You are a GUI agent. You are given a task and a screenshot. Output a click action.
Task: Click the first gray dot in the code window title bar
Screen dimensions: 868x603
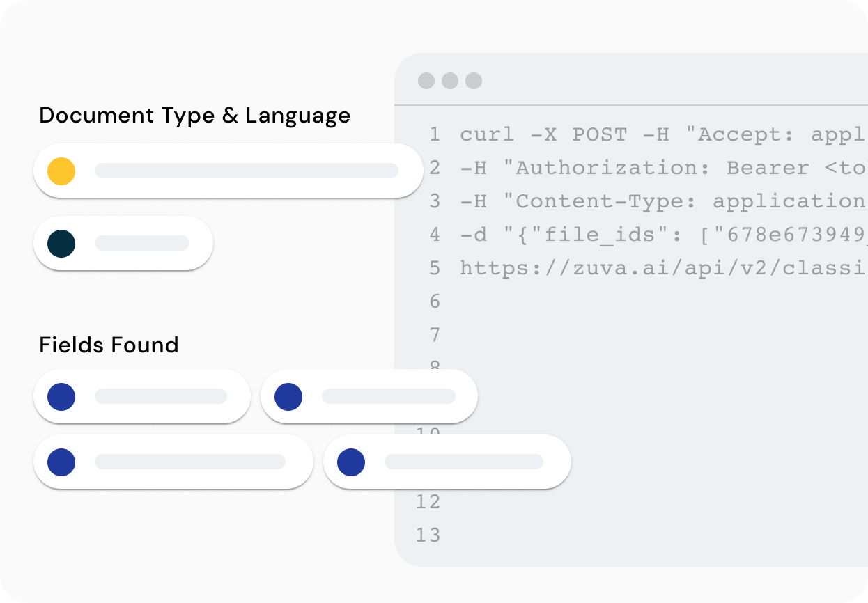pos(426,81)
